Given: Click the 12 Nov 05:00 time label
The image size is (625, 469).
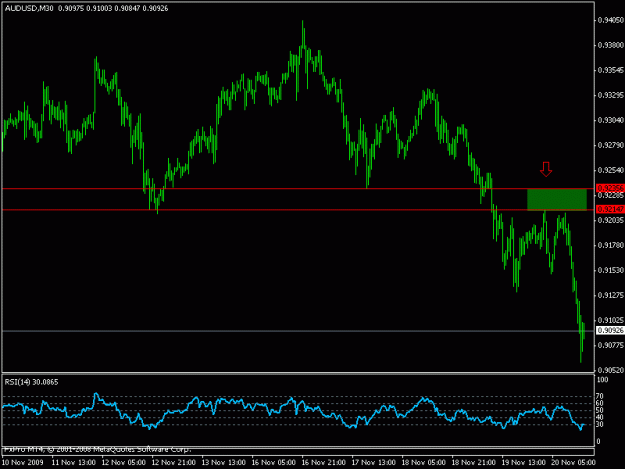Looking at the screenshot, I should (124, 463).
